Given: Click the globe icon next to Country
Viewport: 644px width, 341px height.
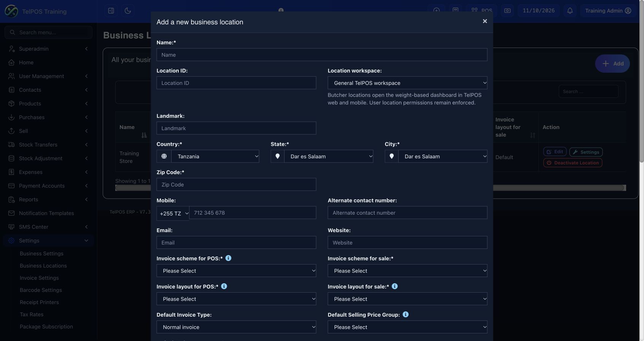Looking at the screenshot, I should [164, 156].
